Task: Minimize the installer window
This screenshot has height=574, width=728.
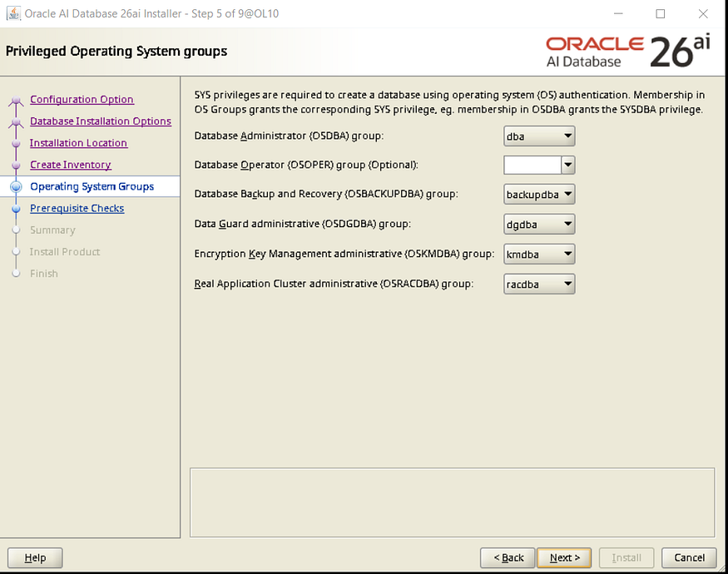Action: click(x=618, y=14)
